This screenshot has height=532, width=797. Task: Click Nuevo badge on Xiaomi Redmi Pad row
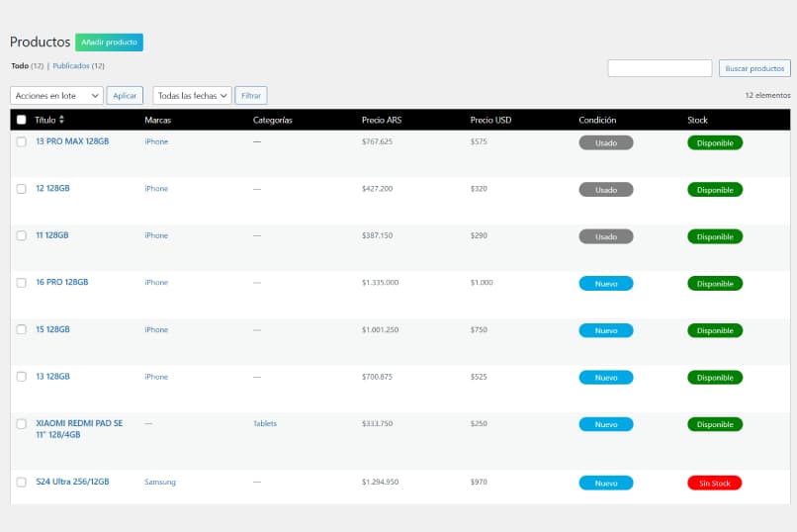606,424
